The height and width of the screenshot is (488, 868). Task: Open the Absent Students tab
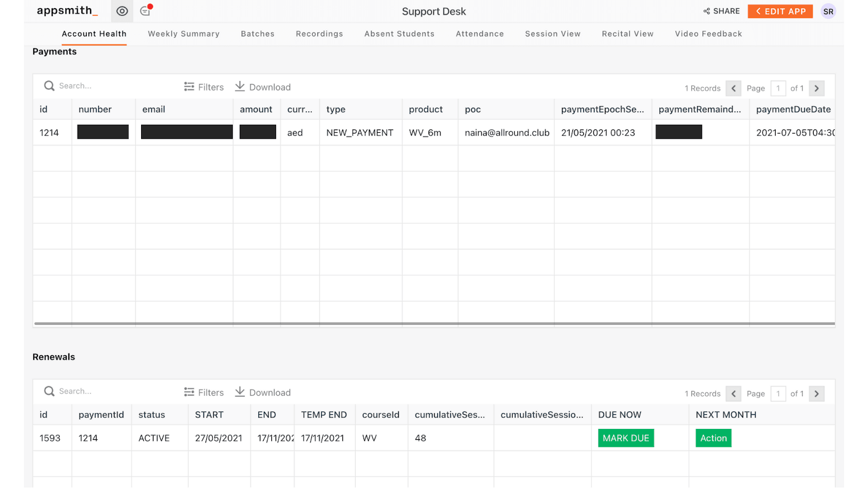click(399, 34)
